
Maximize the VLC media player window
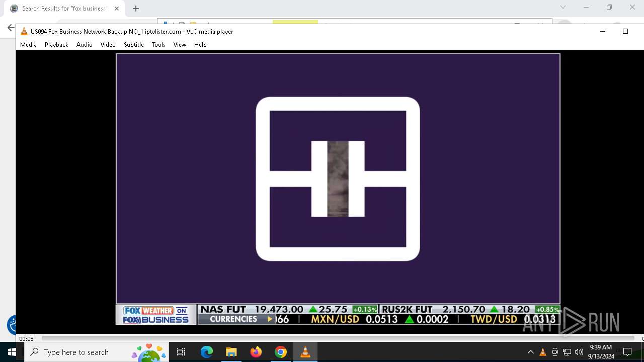(625, 31)
